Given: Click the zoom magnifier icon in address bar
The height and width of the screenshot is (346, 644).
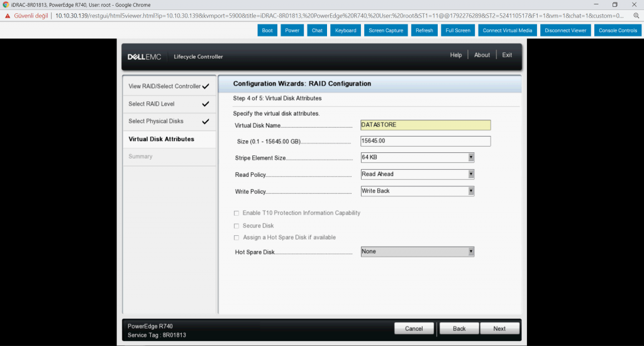Looking at the screenshot, I should point(636,15).
